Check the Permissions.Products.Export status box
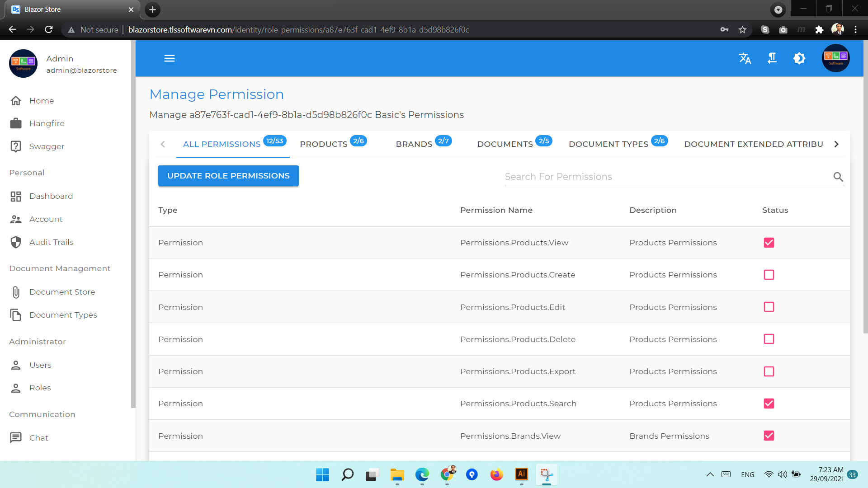The height and width of the screenshot is (488, 868). (769, 371)
